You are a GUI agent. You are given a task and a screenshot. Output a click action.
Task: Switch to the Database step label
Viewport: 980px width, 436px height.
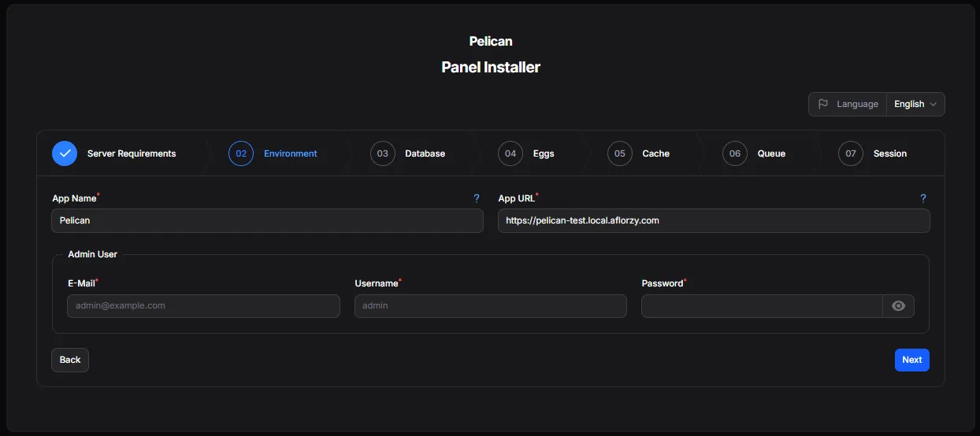tap(425, 153)
